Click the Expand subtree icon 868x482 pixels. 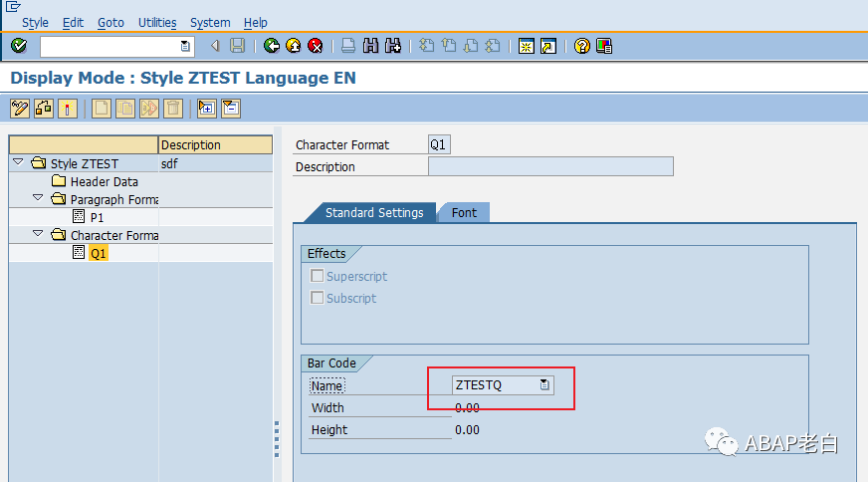(x=206, y=108)
